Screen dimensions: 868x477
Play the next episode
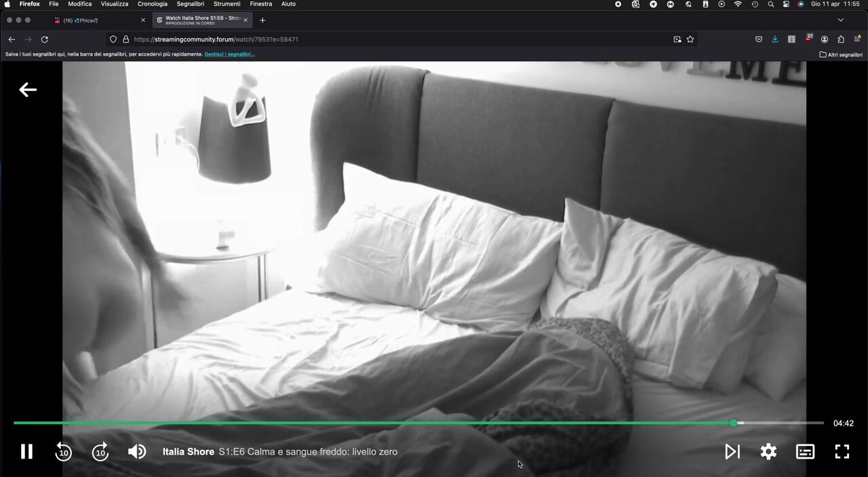point(732,451)
